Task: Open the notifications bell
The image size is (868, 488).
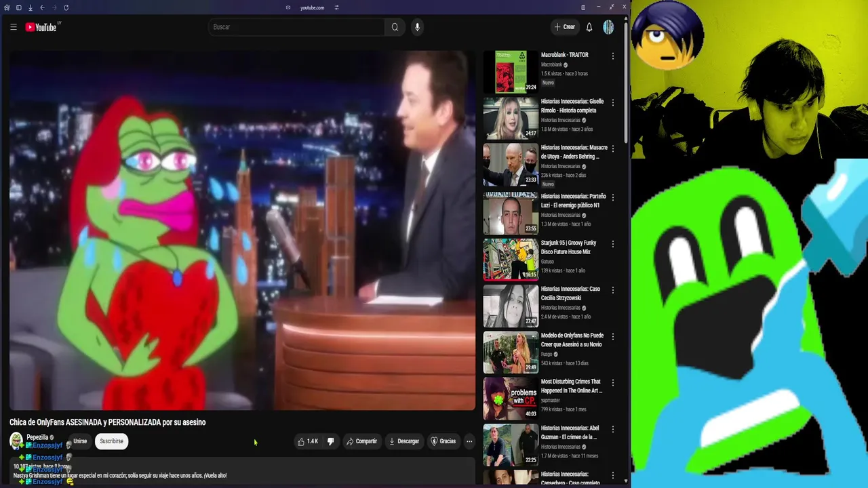Action: tap(589, 27)
